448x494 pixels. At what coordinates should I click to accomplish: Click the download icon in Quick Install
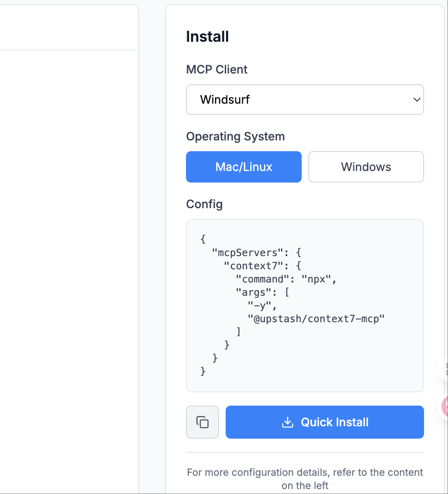pos(287,422)
